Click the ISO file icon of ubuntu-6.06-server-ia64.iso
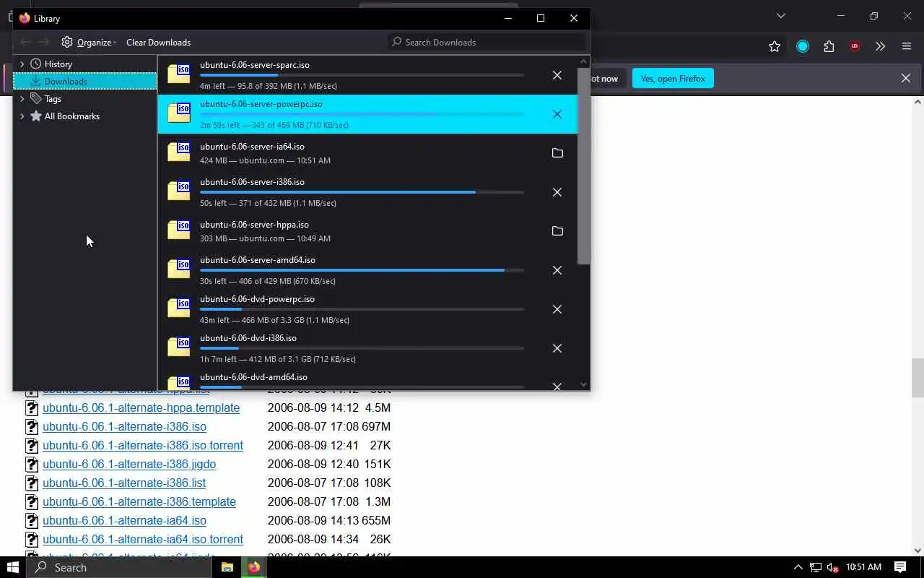This screenshot has height=578, width=924. point(179,152)
